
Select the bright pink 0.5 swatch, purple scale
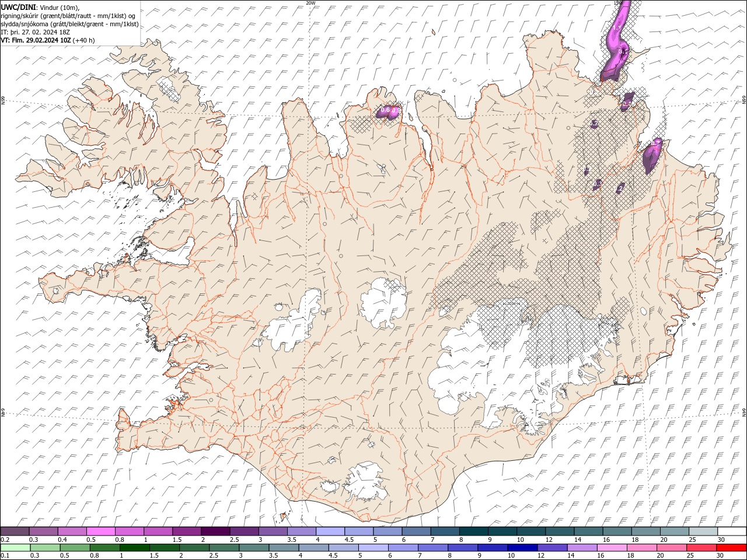pos(100,531)
